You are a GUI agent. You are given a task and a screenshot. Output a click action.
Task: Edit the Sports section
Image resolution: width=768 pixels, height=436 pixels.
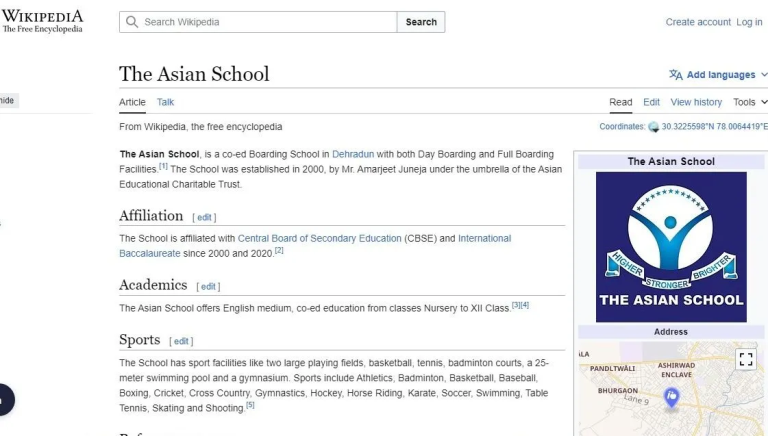point(182,341)
